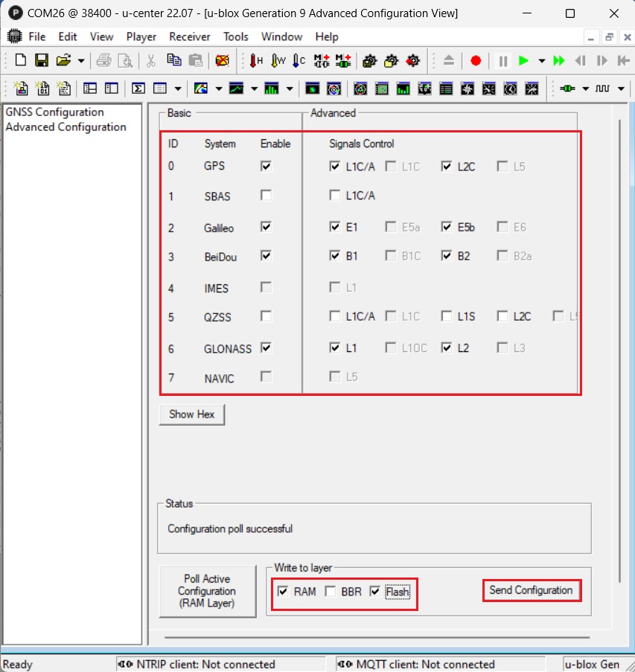The height and width of the screenshot is (672, 635).
Task: Expand dropdown arrow beside green Play button
Action: [x=541, y=61]
